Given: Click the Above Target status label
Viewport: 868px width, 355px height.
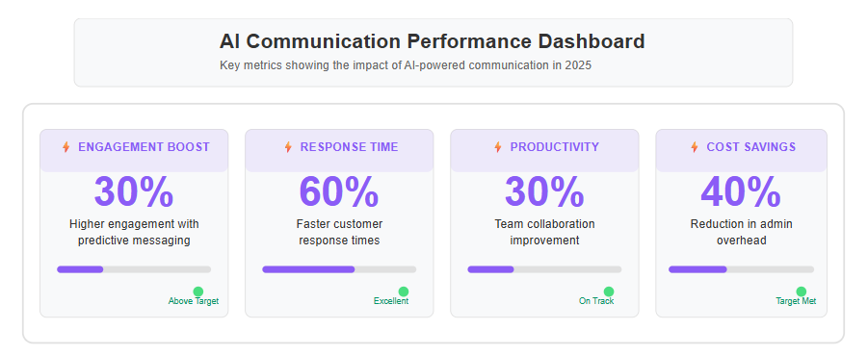Looking at the screenshot, I should pyautogui.click(x=194, y=301).
